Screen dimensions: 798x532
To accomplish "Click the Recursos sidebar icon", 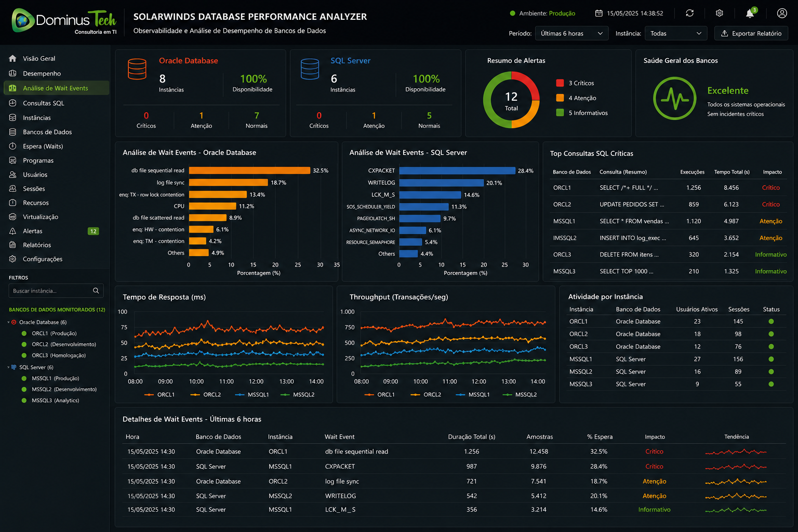I will coord(12,203).
